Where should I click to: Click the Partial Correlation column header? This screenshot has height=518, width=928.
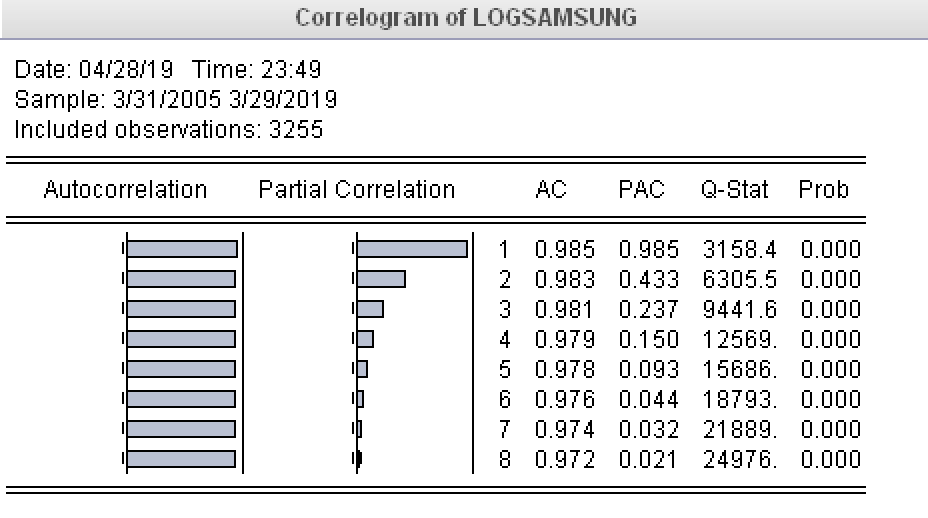356,190
